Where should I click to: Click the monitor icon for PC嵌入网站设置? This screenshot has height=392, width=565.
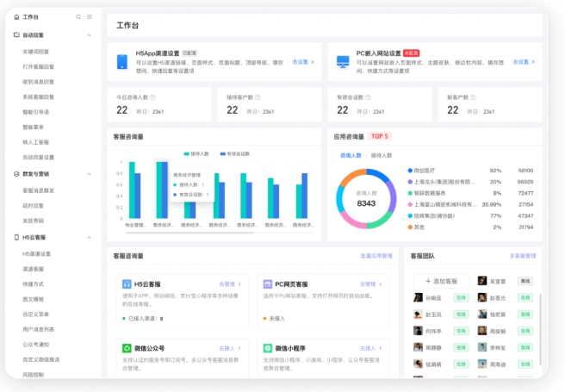343,62
